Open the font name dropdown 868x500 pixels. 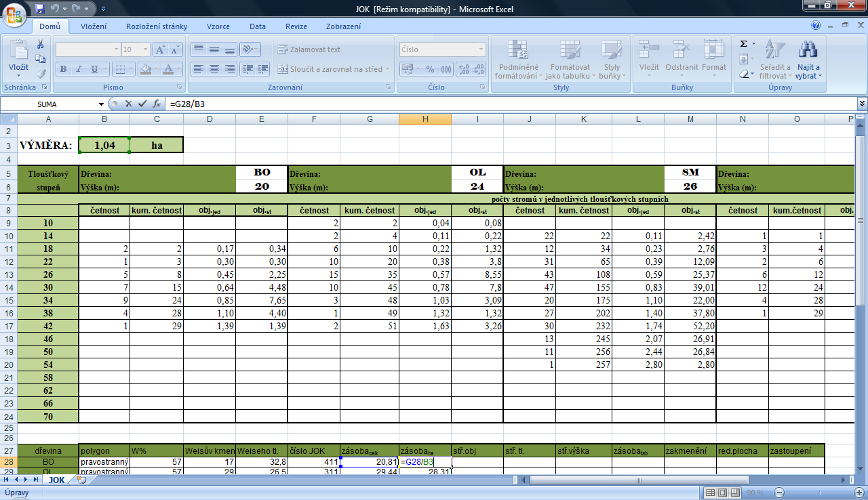[115, 49]
